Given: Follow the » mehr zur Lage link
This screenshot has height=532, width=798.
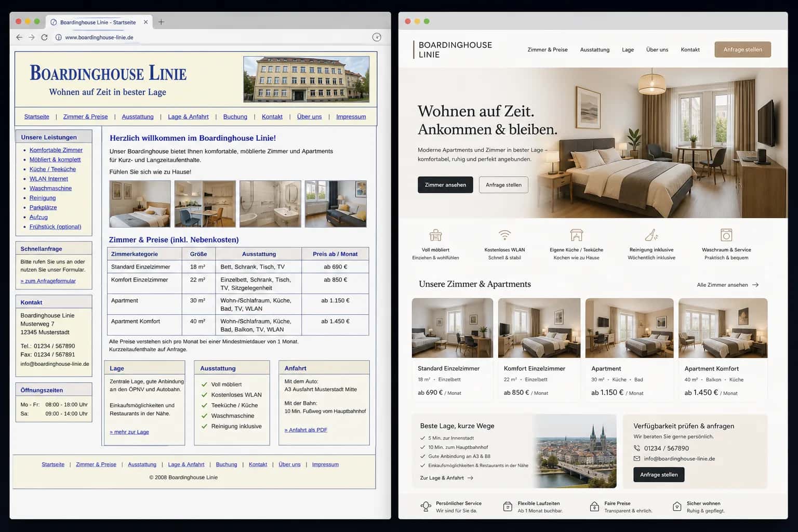Looking at the screenshot, I should 129,432.
